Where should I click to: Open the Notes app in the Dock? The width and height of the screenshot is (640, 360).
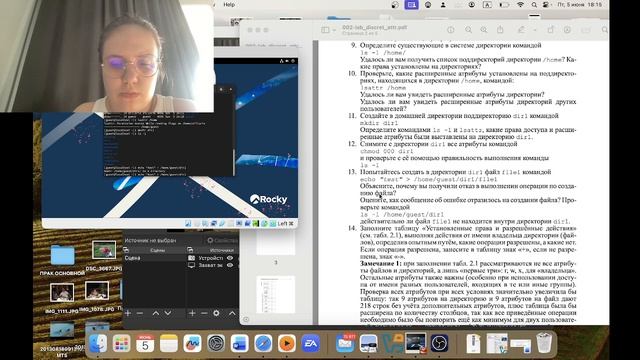(169, 343)
